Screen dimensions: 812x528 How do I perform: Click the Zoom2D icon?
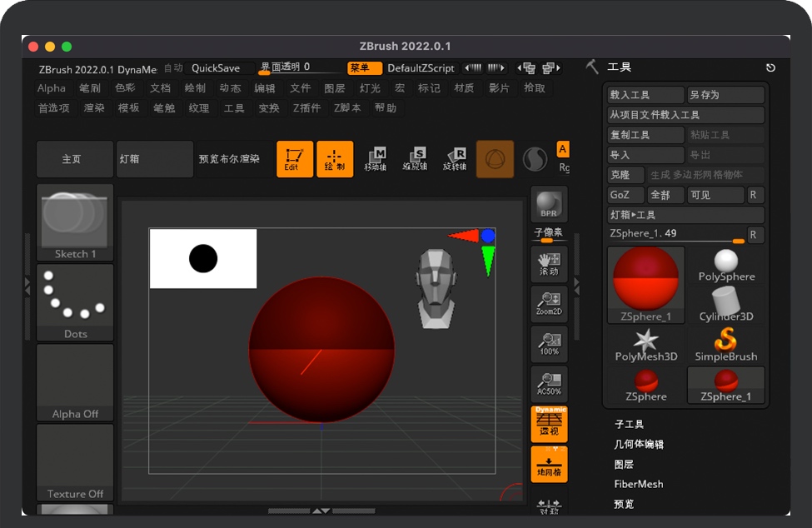(x=549, y=304)
